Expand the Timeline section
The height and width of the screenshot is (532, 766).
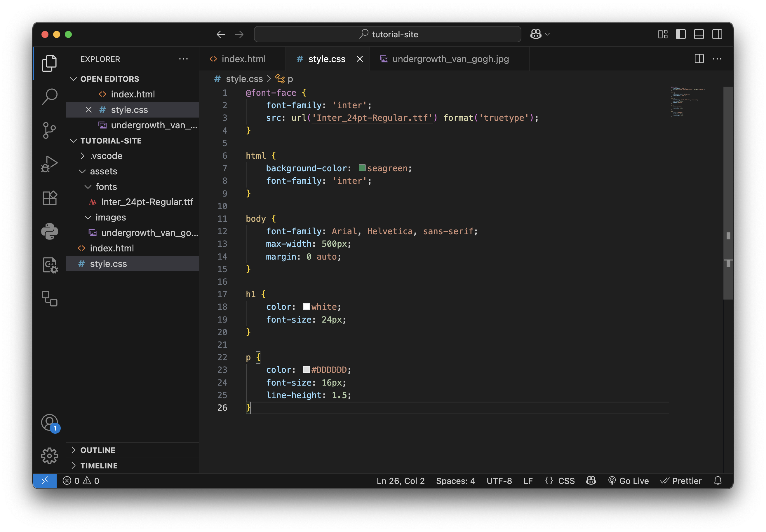click(133, 465)
